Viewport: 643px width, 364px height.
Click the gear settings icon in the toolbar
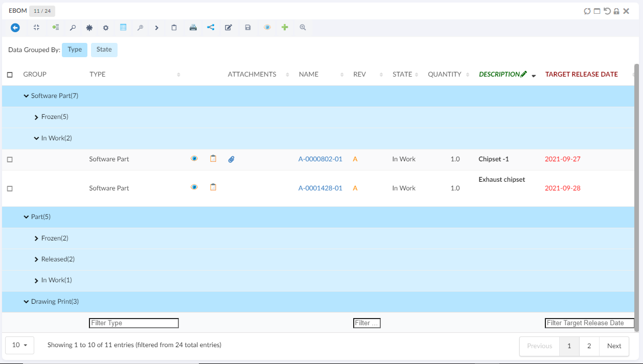coord(106,28)
